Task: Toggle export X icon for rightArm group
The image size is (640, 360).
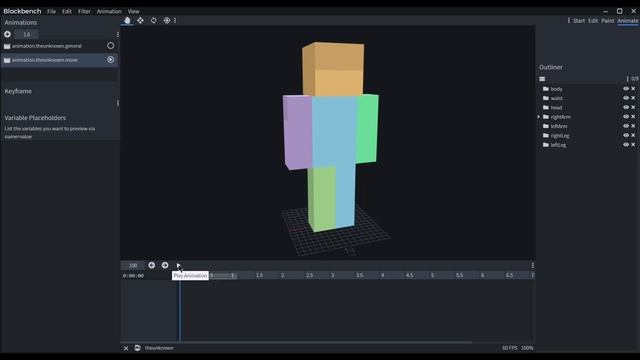Action: [633, 117]
